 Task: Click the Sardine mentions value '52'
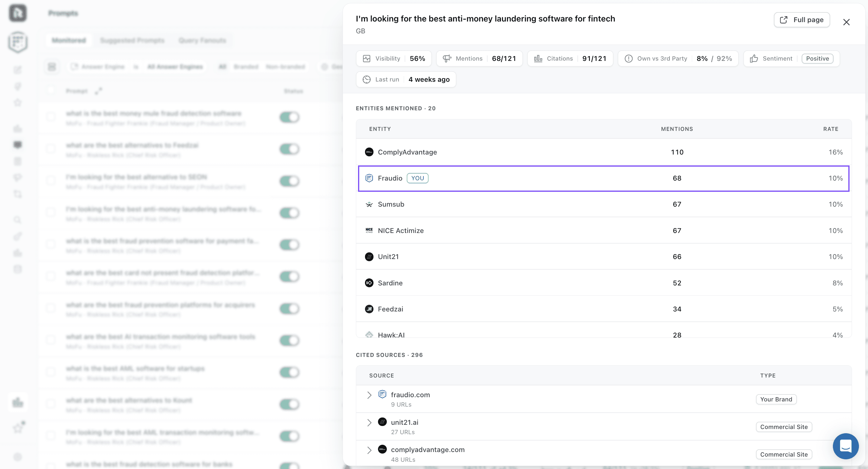pos(677,283)
